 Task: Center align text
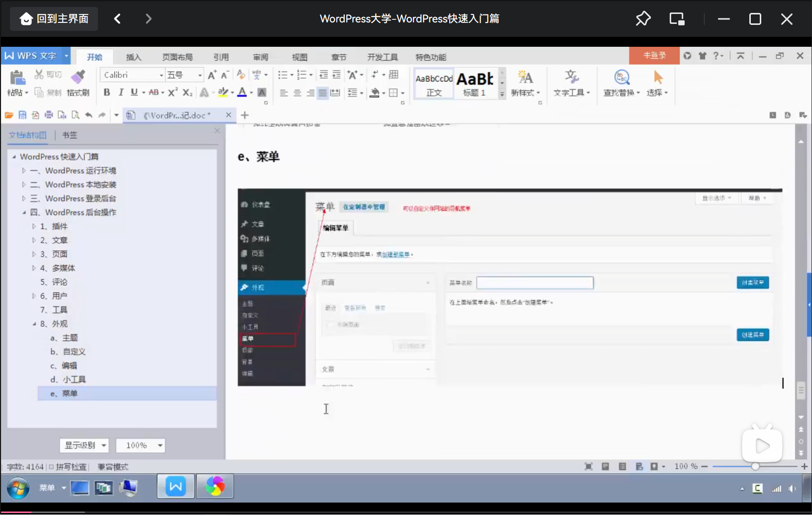pyautogui.click(x=297, y=93)
